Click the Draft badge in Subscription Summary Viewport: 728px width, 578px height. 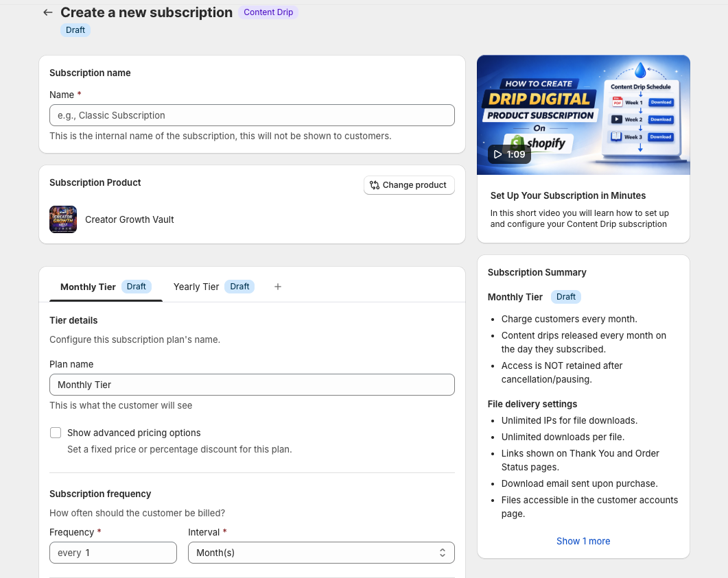pos(566,297)
